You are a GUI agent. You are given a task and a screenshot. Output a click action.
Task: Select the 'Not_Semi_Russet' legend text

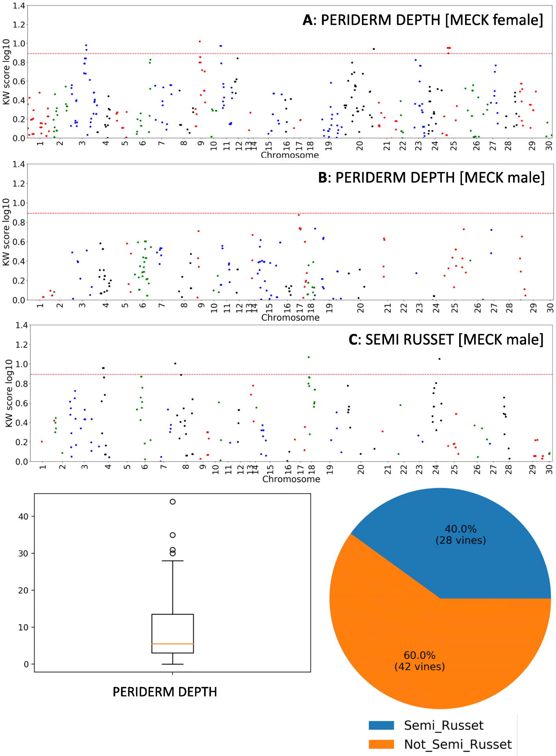[x=458, y=744]
